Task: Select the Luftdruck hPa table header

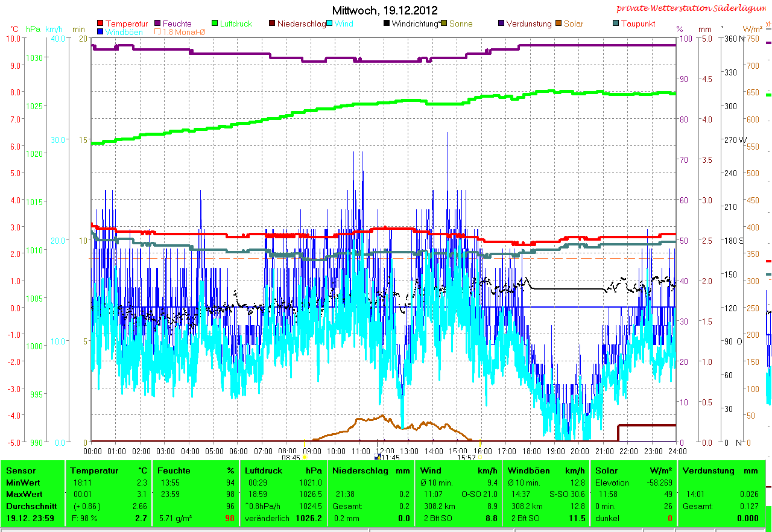Action: [x=283, y=470]
